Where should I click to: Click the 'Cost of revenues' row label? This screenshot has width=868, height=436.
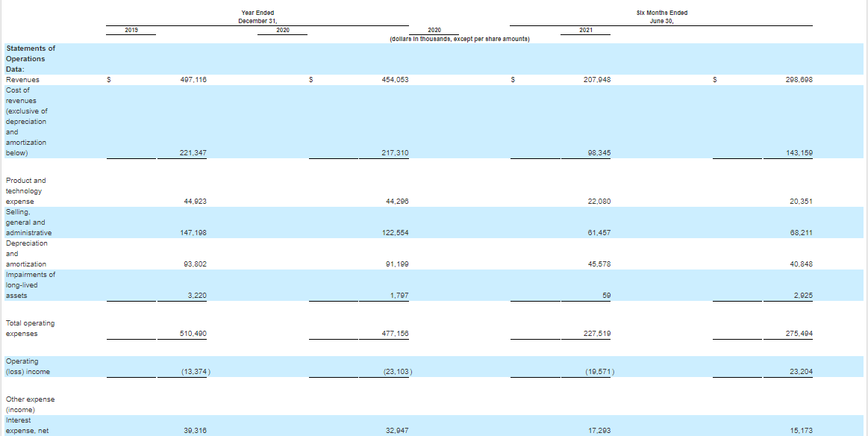[26, 122]
